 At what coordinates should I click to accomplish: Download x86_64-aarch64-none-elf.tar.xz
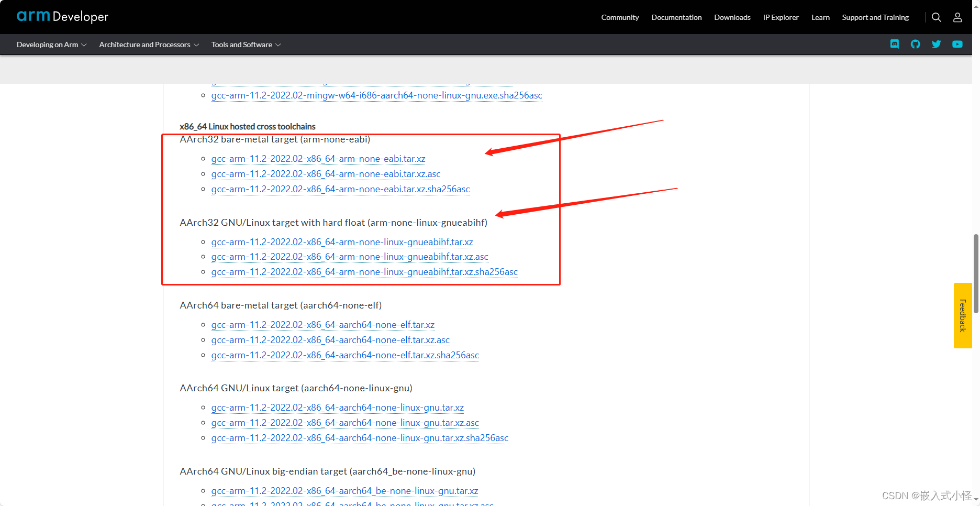[322, 325]
